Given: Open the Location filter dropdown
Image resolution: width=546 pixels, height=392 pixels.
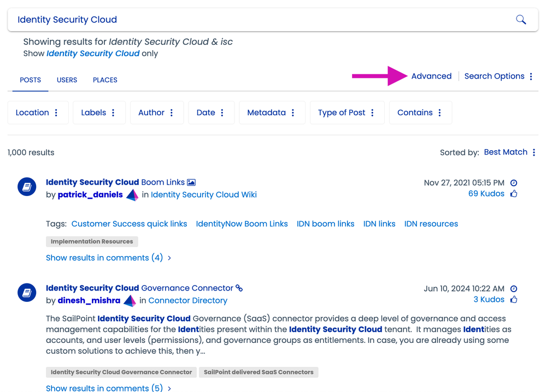Looking at the screenshot, I should pos(37,112).
